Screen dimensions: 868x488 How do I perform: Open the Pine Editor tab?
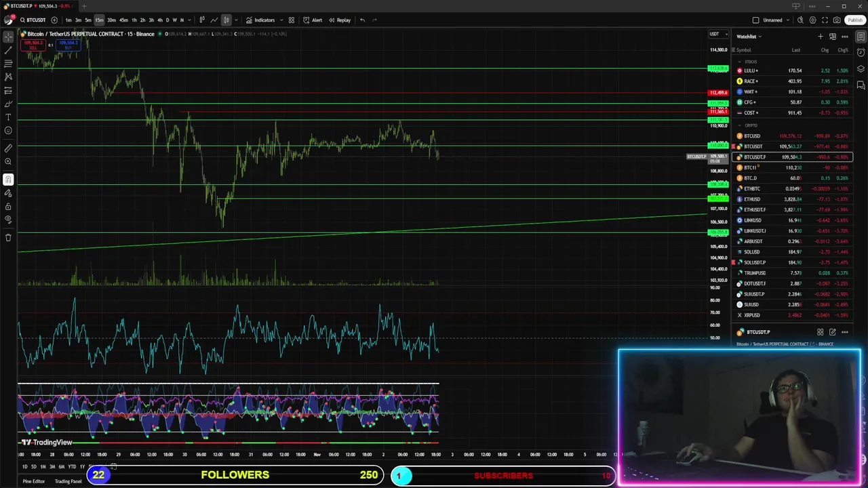point(33,481)
